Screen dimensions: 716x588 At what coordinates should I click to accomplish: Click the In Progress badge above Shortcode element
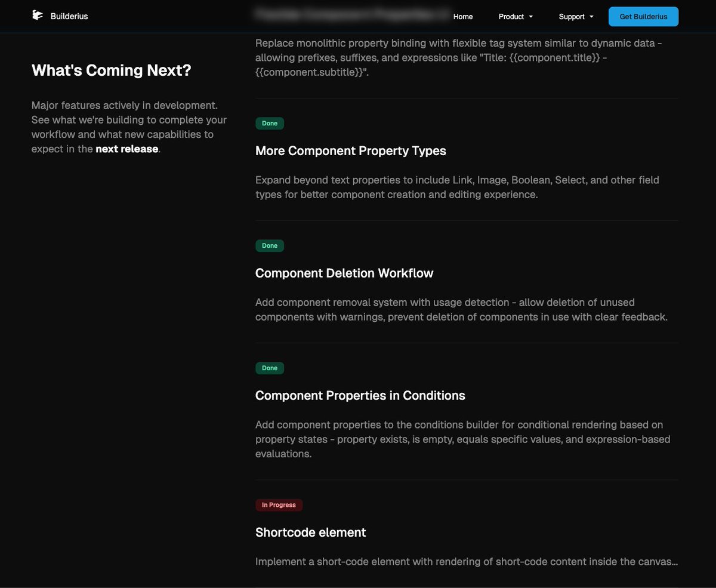coord(279,504)
